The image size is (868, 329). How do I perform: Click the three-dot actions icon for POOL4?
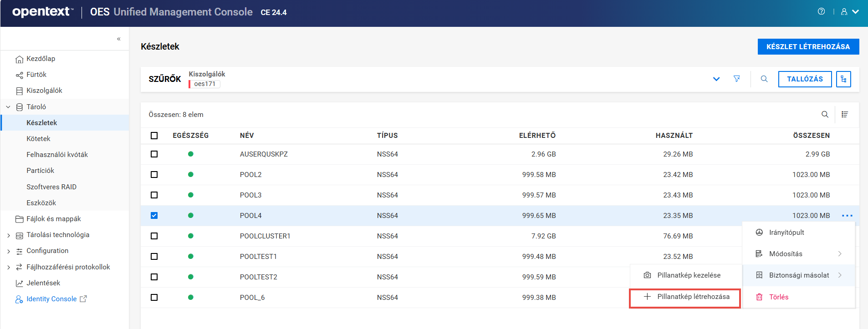[x=847, y=216]
